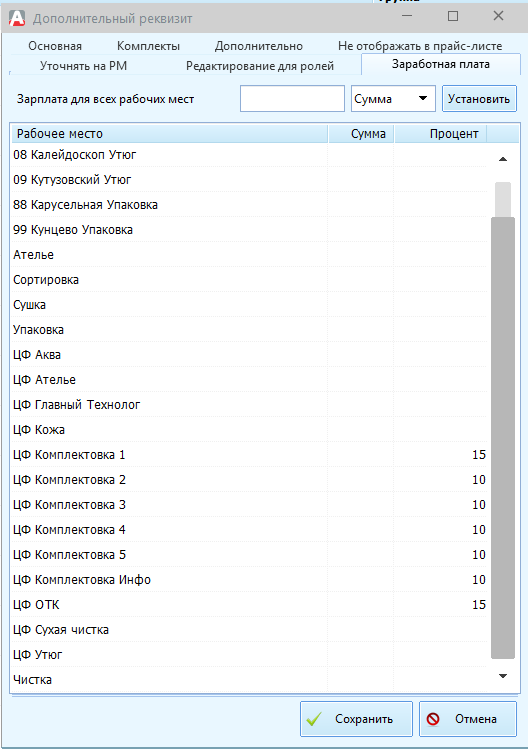The height and width of the screenshot is (749, 528).
Task: Minimize the Дополнительный реквизит window
Action: (x=407, y=16)
